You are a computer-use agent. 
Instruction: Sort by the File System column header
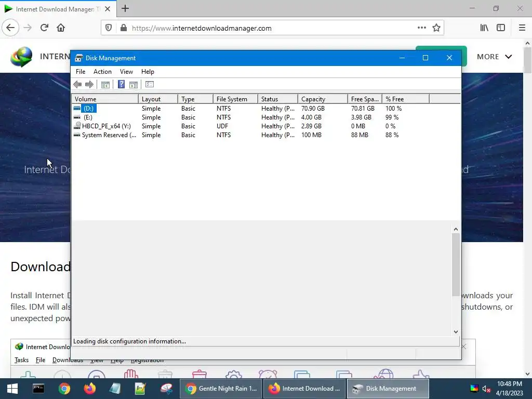tap(235, 99)
